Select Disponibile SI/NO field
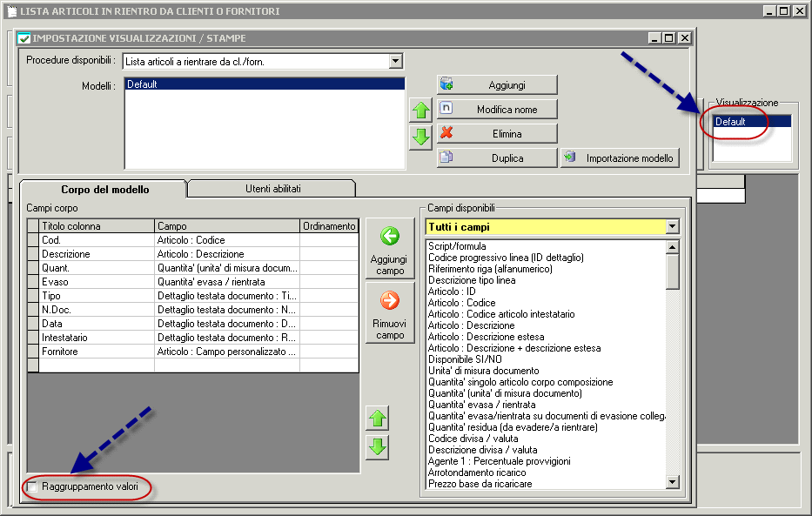Screen dimensions: 812x516 pyautogui.click(x=465, y=359)
